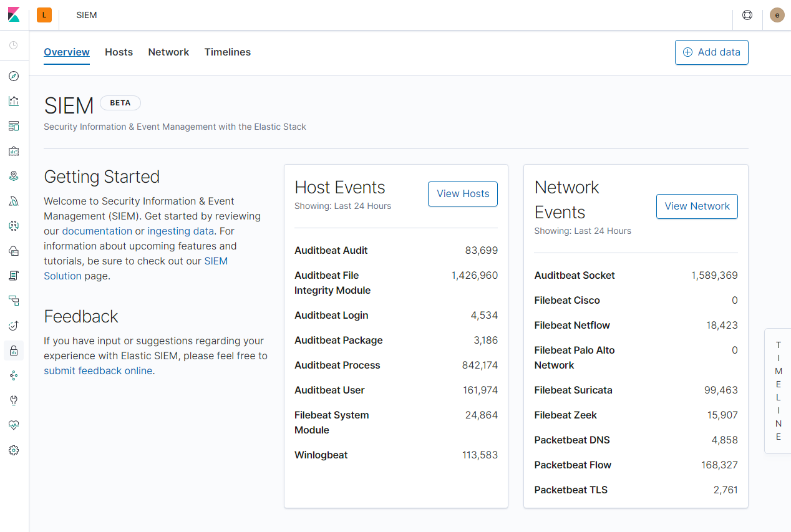Viewport: 791px width, 532px height.
Task: Open Canvas from the sidebar
Action: 14,151
